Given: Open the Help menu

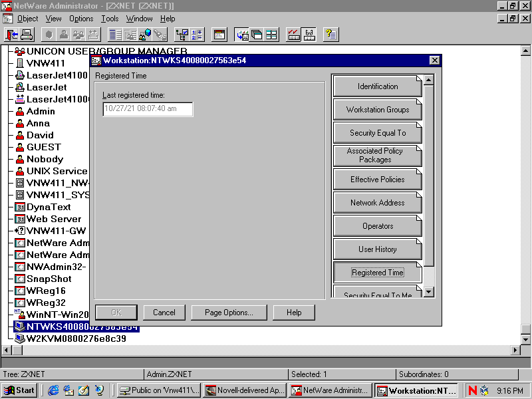Looking at the screenshot, I should [168, 19].
